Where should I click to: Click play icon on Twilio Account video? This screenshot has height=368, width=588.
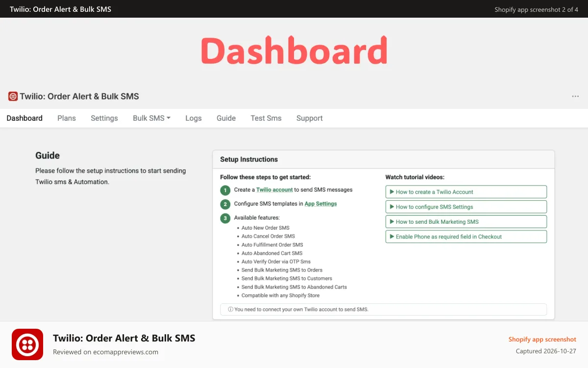coord(392,192)
